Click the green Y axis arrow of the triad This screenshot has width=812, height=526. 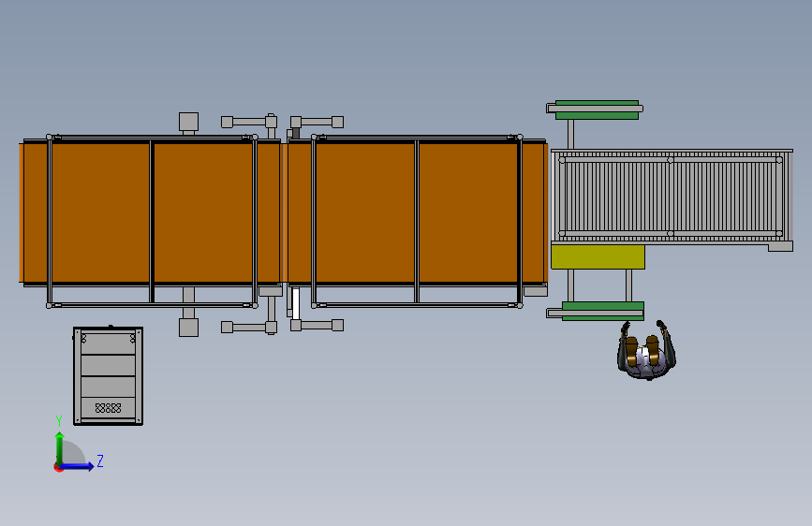click(60, 447)
